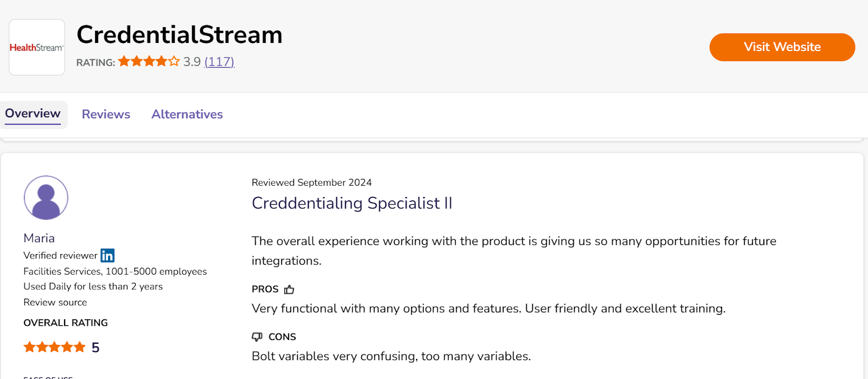
Task: Open the Creddentialing Specialist II review title
Action: tap(352, 203)
